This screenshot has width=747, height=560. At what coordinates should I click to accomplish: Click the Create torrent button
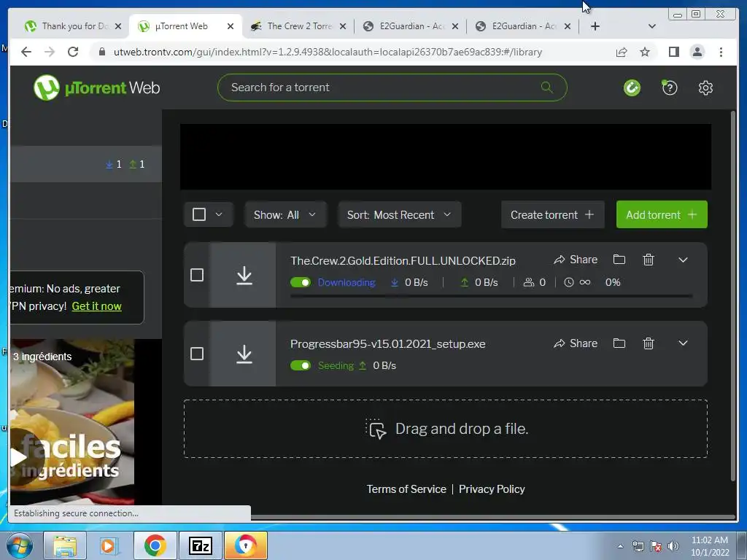553,215
